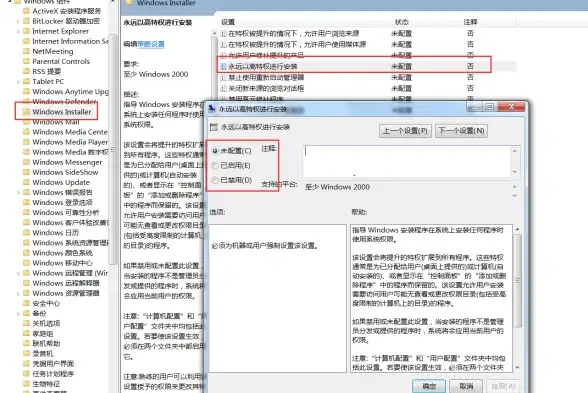This screenshot has width=588, height=393.
Task: Click the Internet Explorer folder icon
Action: tap(26, 31)
